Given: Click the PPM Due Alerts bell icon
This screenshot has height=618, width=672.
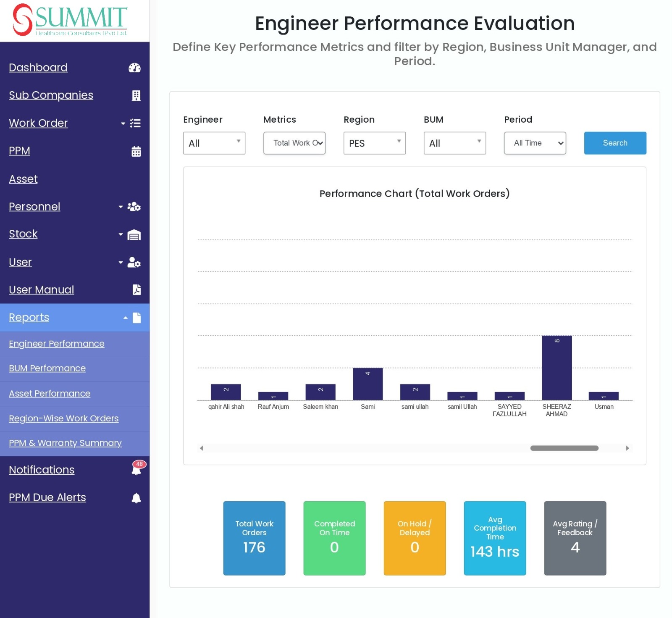Looking at the screenshot, I should tap(136, 498).
